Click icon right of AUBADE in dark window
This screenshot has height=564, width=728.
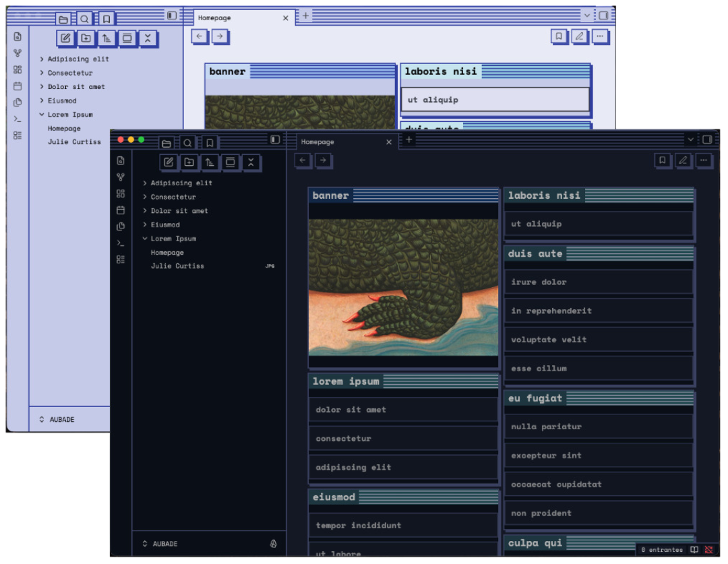[x=274, y=544]
